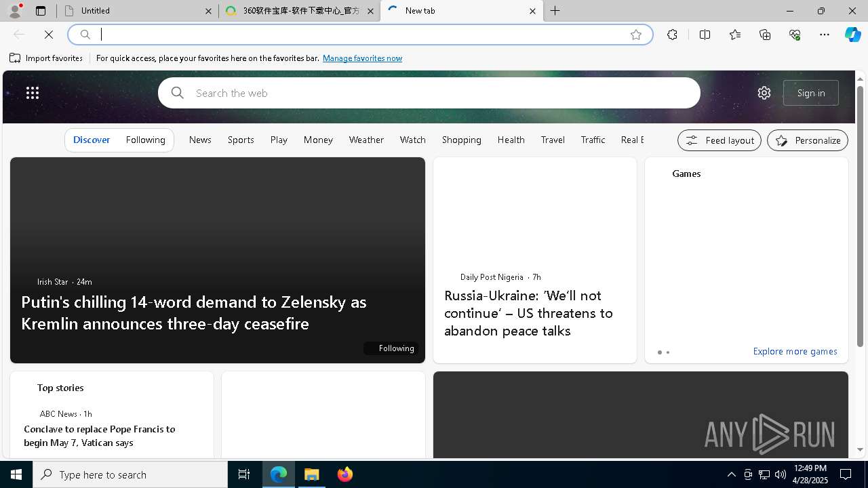Select the second Games carousel dot
868x488 pixels.
(x=668, y=352)
